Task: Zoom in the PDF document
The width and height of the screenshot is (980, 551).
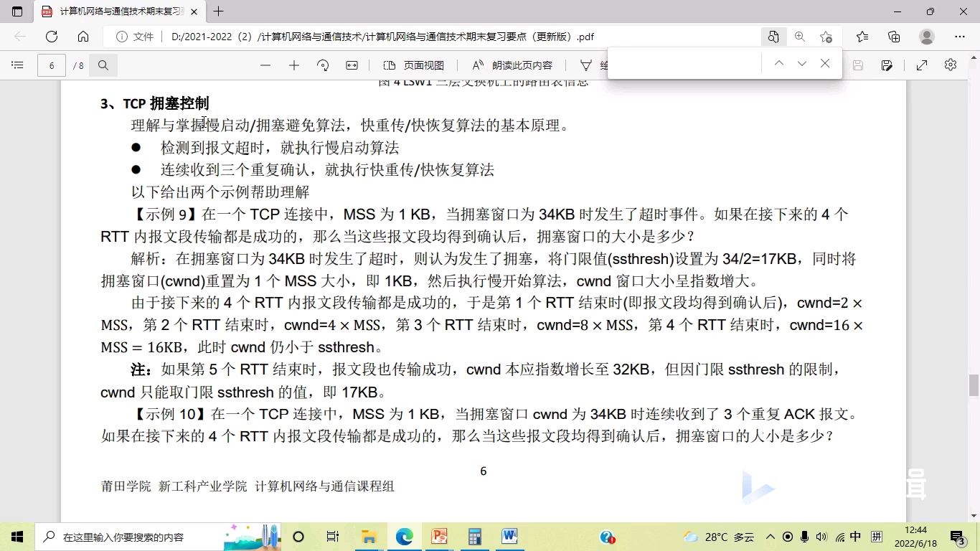Action: click(294, 65)
